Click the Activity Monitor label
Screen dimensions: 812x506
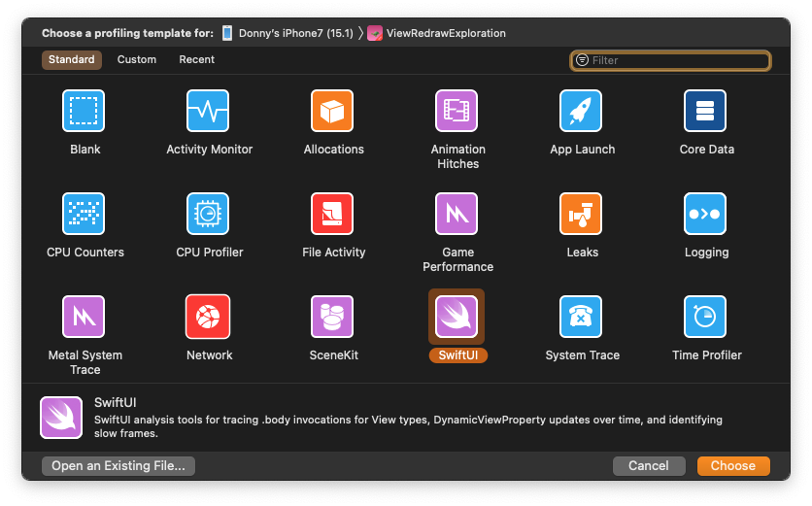click(x=210, y=150)
